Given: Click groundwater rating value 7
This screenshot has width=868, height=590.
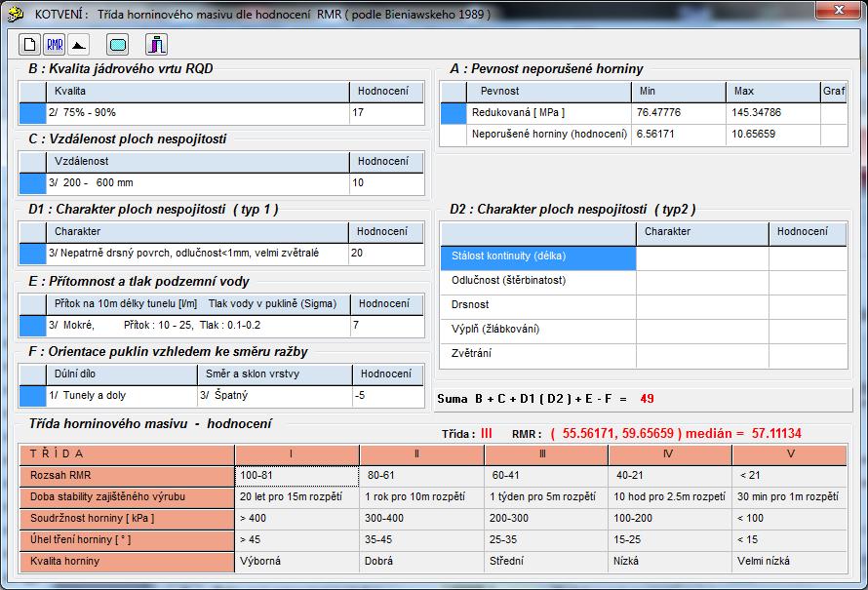Looking at the screenshot, I should click(387, 326).
